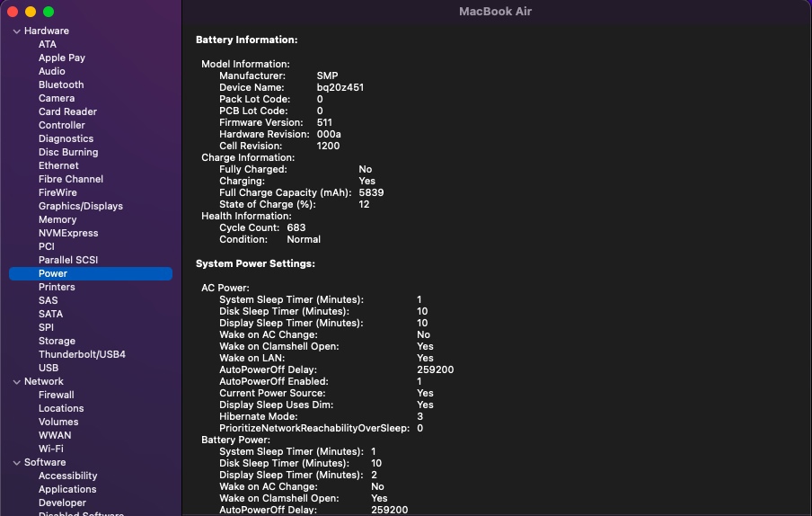This screenshot has height=516, width=812.
Task: Select Graphics/Displays item
Action: [x=81, y=206]
